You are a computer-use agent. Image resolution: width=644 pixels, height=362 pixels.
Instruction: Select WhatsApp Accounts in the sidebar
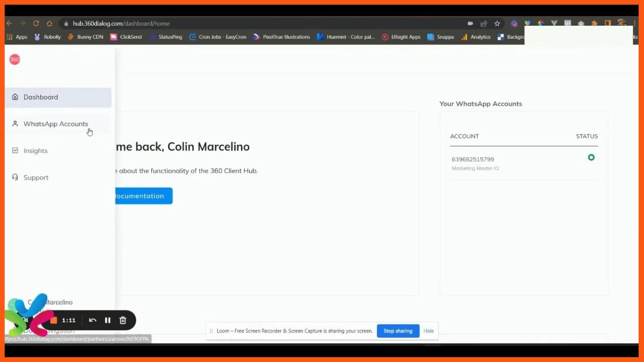(55, 123)
